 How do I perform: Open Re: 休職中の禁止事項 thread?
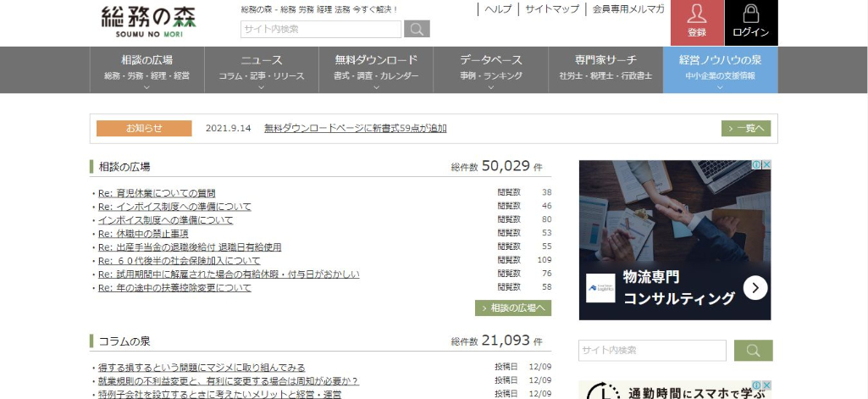(x=143, y=234)
